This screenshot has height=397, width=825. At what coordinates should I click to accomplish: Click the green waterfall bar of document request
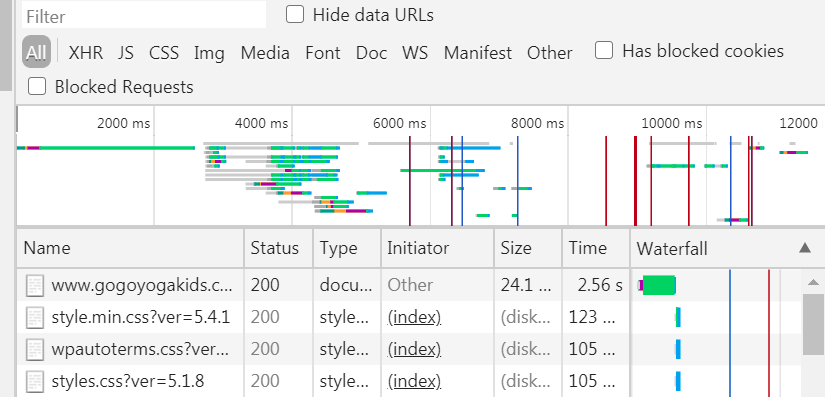pos(659,285)
